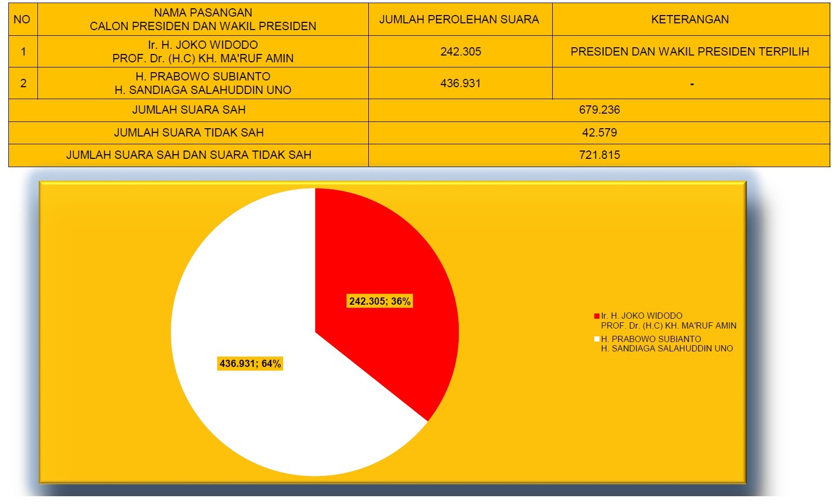Select the table cell showing 436.931 votes
The height and width of the screenshot is (504, 840).
(460, 83)
